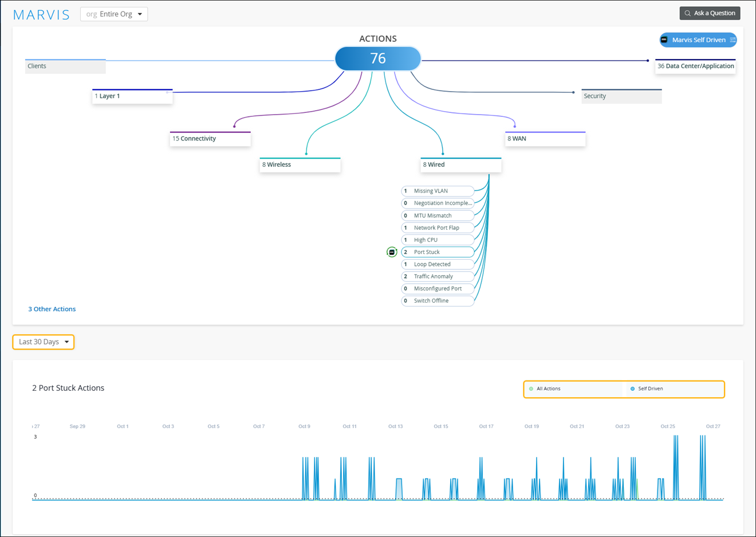Click the Oct 9 date on chart axis
The image size is (756, 537).
pyautogui.click(x=304, y=426)
